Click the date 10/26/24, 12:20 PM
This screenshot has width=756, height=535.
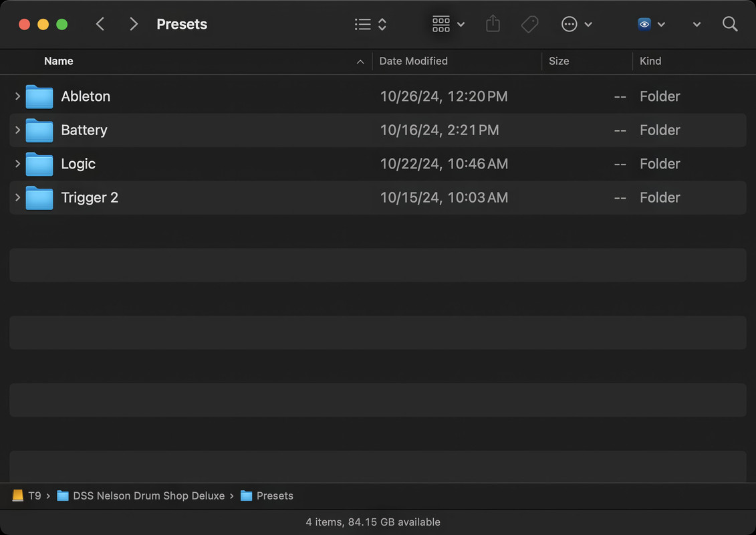[x=444, y=96]
